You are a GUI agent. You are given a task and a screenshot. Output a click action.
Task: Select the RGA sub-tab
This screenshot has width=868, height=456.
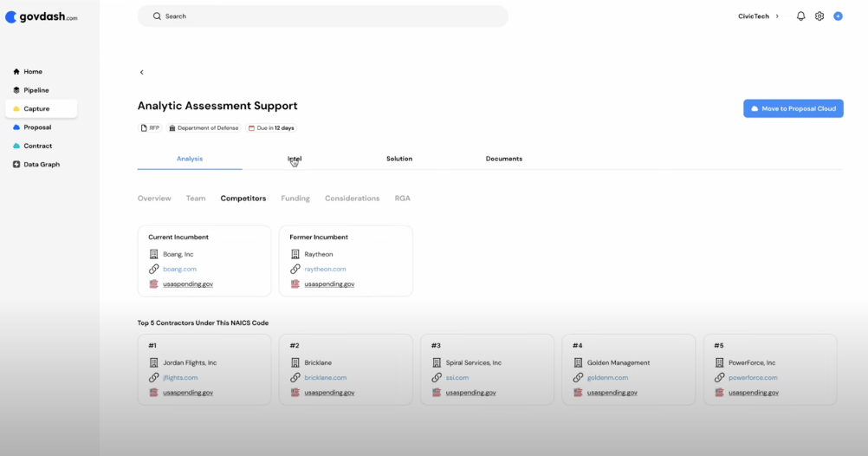pyautogui.click(x=403, y=199)
